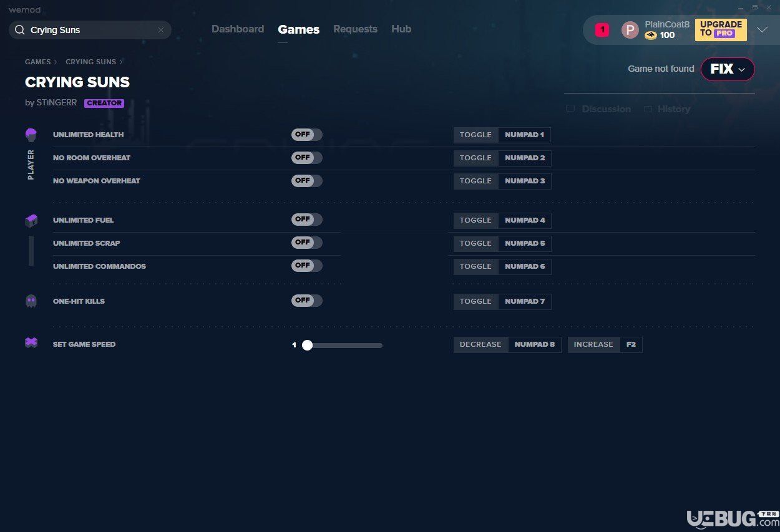Screen dimensions: 780x532
Task: Click the ONE-HIT KILLS label
Action: click(x=79, y=301)
